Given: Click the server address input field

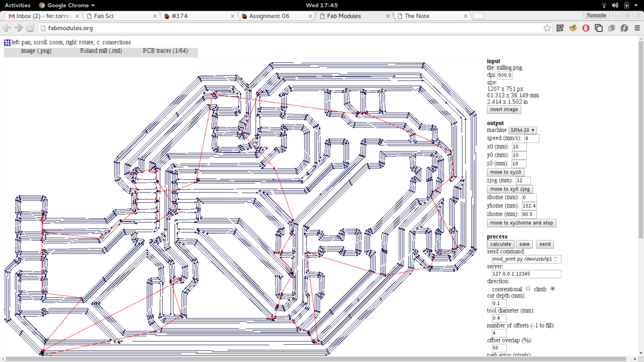Looking at the screenshot, I should pos(526,274).
